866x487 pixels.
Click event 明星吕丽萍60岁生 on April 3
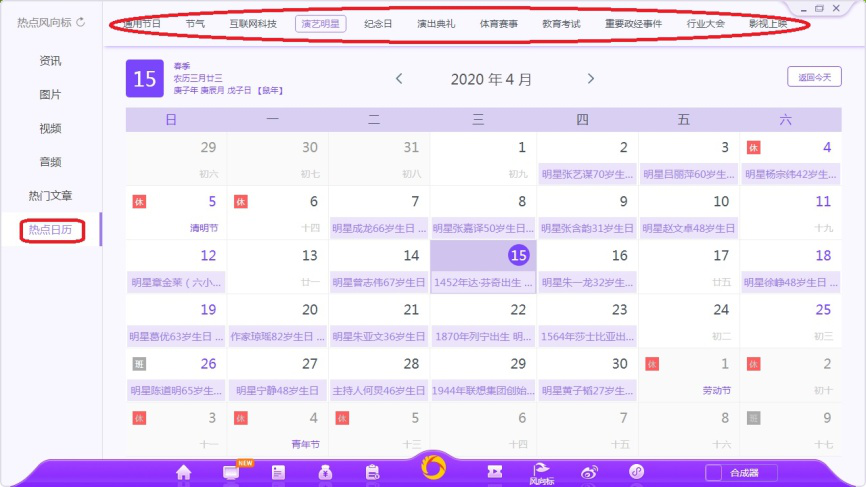pyautogui.click(x=689, y=174)
